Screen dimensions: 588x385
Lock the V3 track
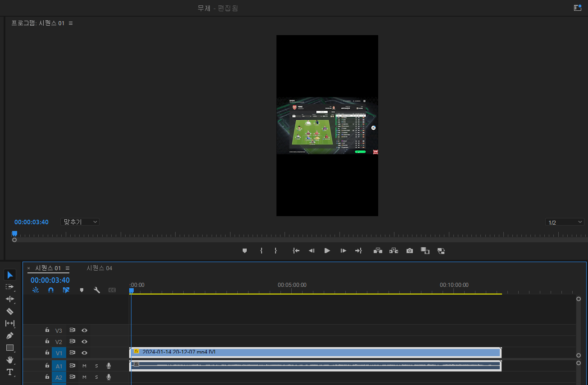click(x=47, y=330)
